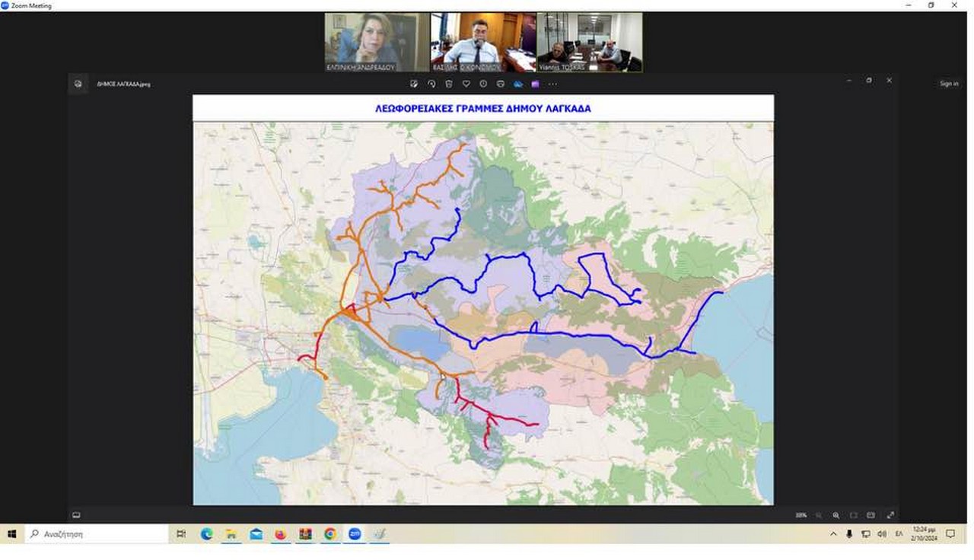Switch to Zoom app in the taskbar
This screenshot has width=974, height=560.
[x=355, y=534]
